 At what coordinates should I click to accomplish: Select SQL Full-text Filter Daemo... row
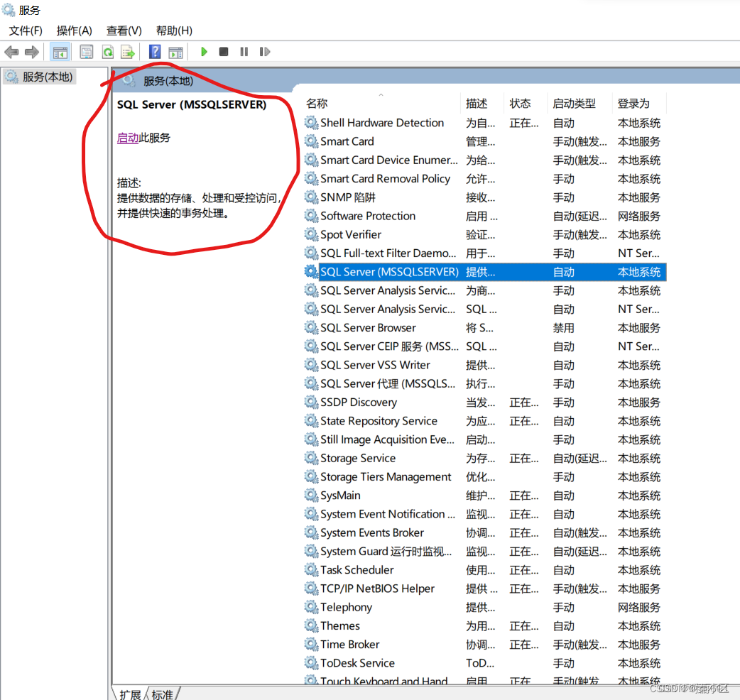[485, 253]
